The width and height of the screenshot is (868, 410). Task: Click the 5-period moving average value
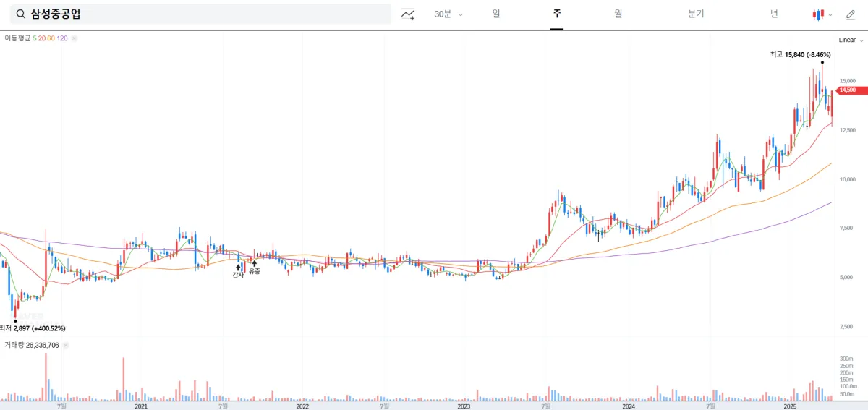tap(35, 38)
